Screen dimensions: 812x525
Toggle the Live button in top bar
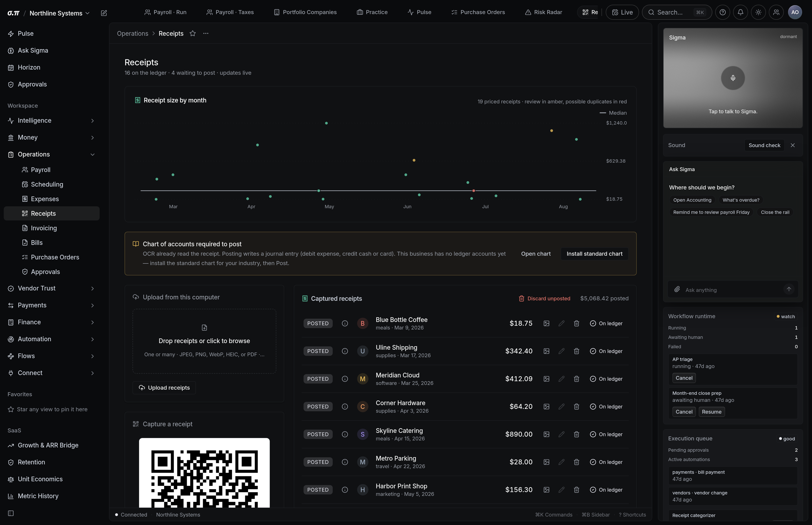(622, 12)
